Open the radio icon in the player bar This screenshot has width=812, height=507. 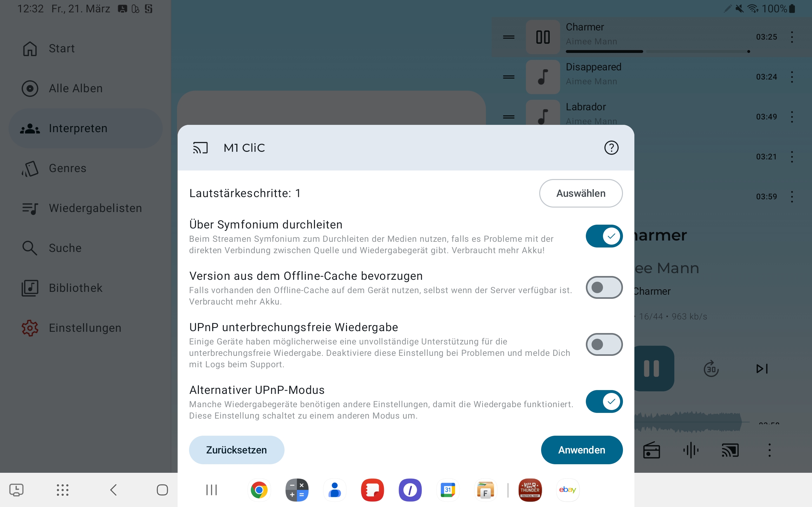pyautogui.click(x=651, y=450)
